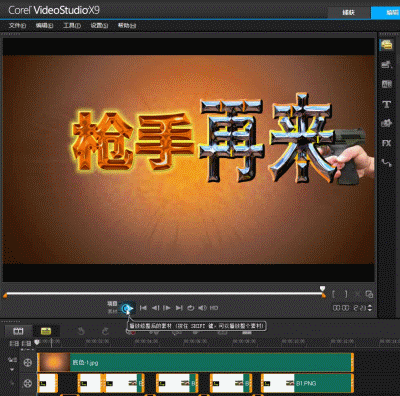Click the left orange trim marker
Screen dimensions: 400x396
tap(5, 295)
